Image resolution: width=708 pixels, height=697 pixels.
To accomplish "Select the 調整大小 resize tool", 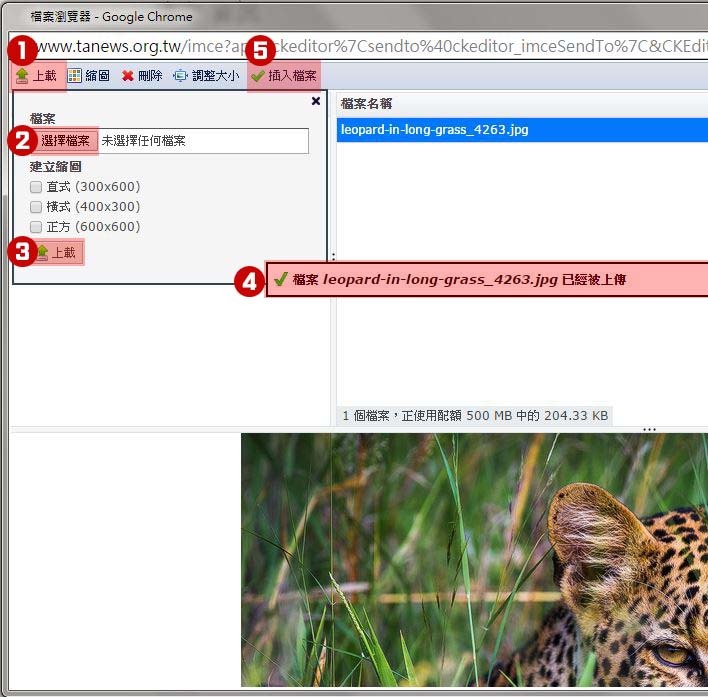I will click(205, 76).
